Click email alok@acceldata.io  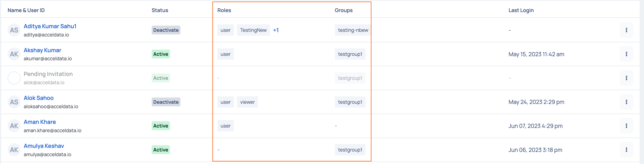(44, 82)
